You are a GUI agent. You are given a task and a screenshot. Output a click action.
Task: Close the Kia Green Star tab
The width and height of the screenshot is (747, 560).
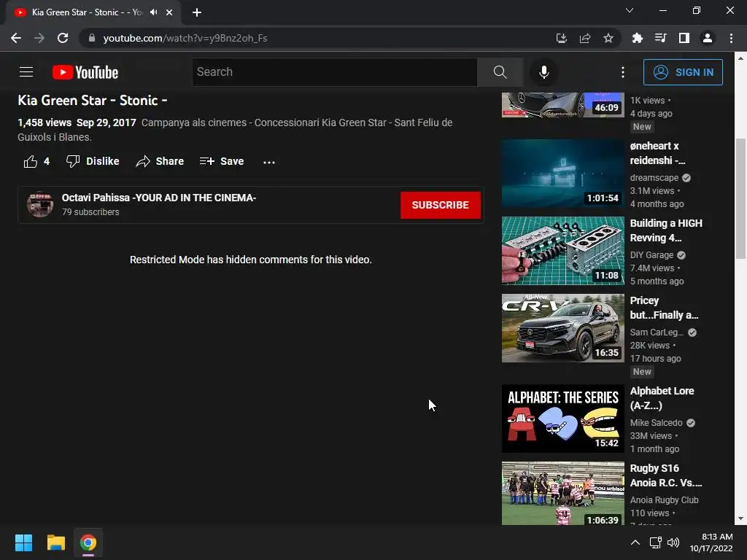pyautogui.click(x=169, y=12)
